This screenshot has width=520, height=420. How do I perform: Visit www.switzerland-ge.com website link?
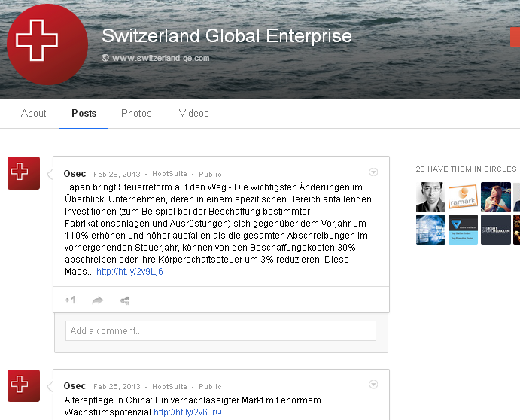[161, 58]
